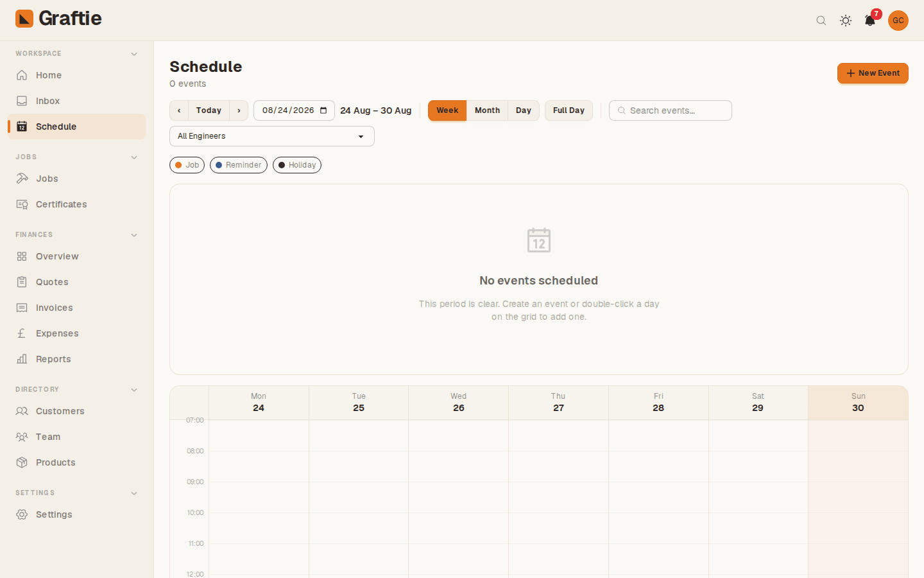Image resolution: width=924 pixels, height=578 pixels.
Task: Click the Expenses pound icon
Action: (22, 333)
